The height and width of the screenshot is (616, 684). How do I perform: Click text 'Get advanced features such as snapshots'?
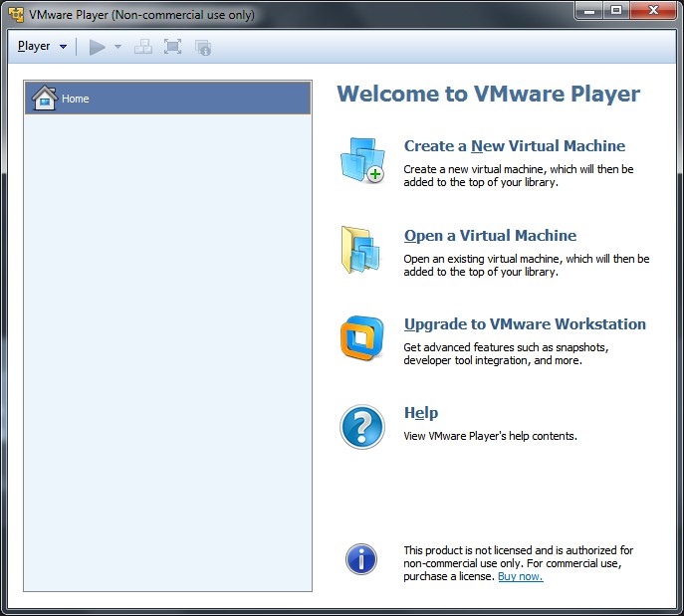(505, 347)
